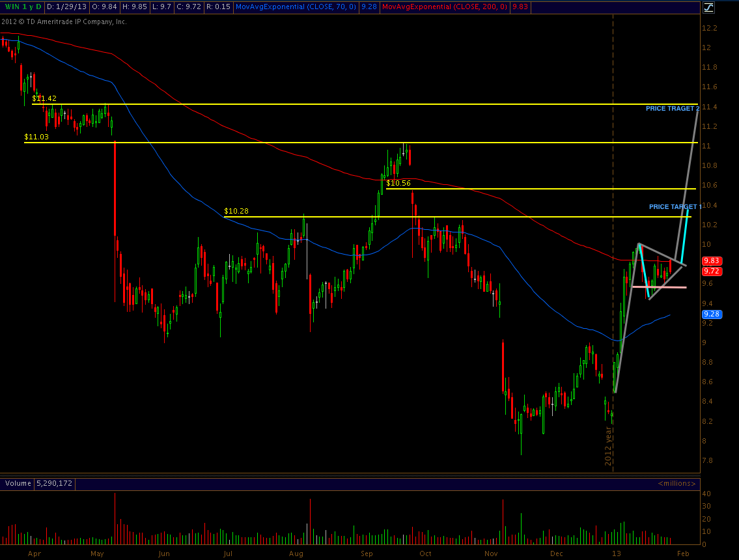Image resolution: width=739 pixels, height=560 pixels.
Task: Click the $10.28 price level label
Action: [236, 211]
